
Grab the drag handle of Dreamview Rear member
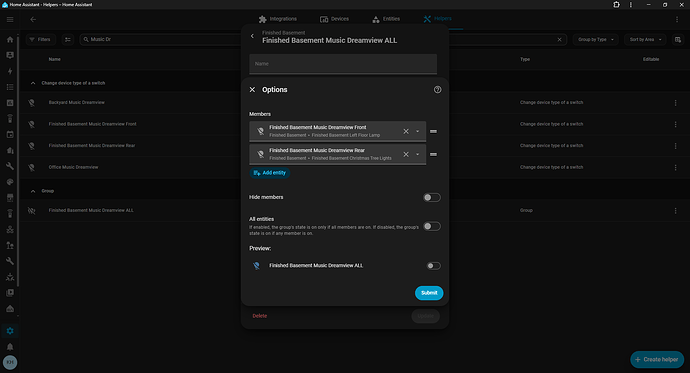point(433,154)
